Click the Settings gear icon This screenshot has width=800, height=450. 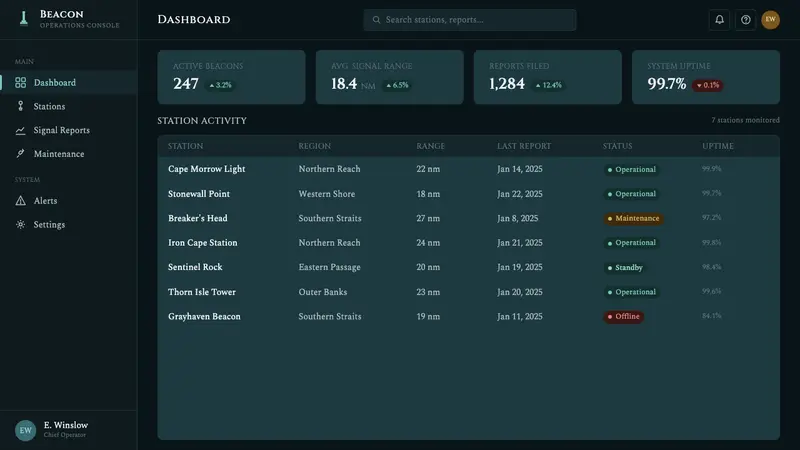20,224
